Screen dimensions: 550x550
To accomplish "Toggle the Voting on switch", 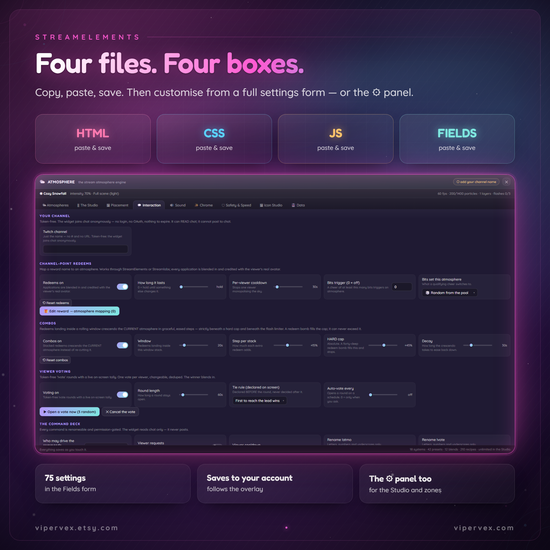I will pyautogui.click(x=122, y=395).
